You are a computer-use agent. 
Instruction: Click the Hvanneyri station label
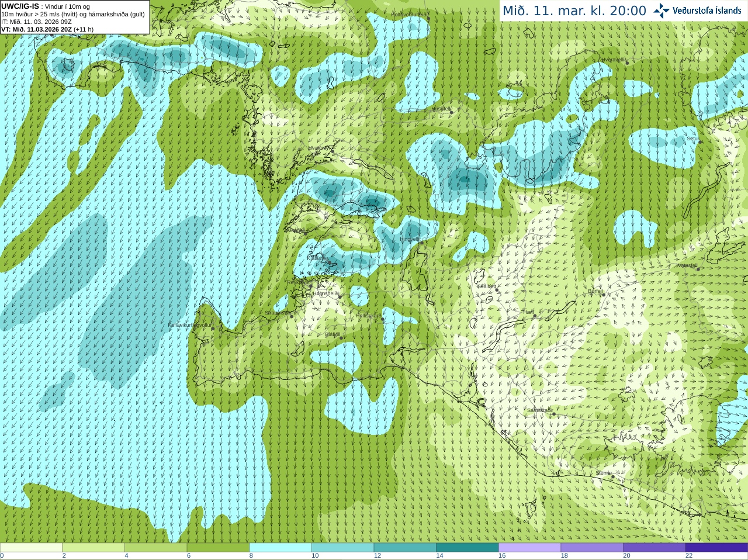319,148
